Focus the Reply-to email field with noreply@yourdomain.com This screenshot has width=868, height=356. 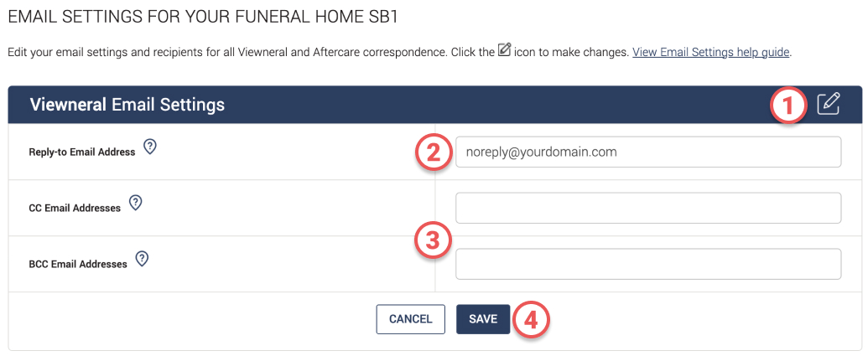(x=648, y=152)
